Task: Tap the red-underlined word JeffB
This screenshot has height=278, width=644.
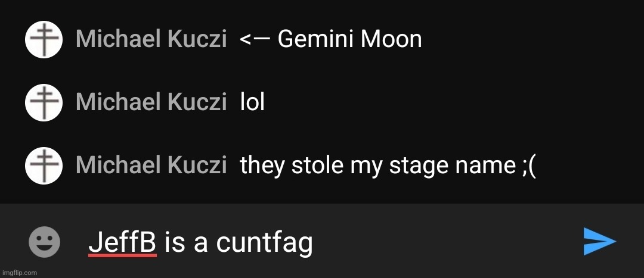Action: tap(122, 242)
